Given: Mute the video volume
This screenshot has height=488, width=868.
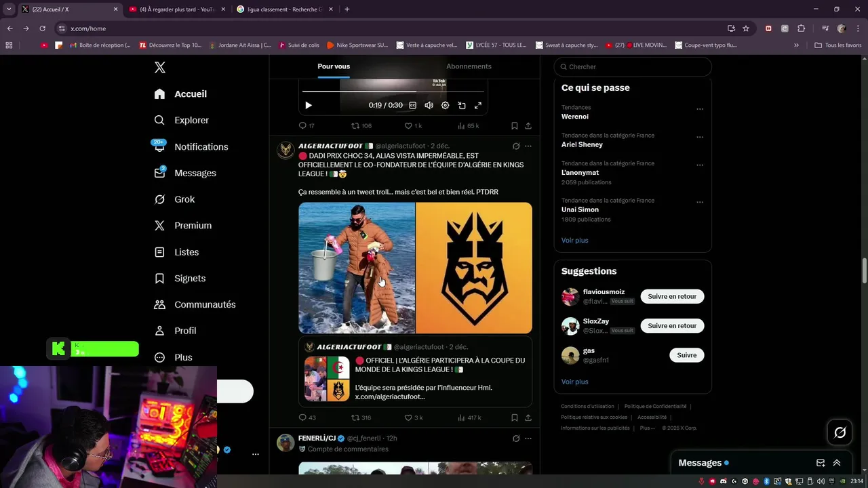Looking at the screenshot, I should coord(429,105).
